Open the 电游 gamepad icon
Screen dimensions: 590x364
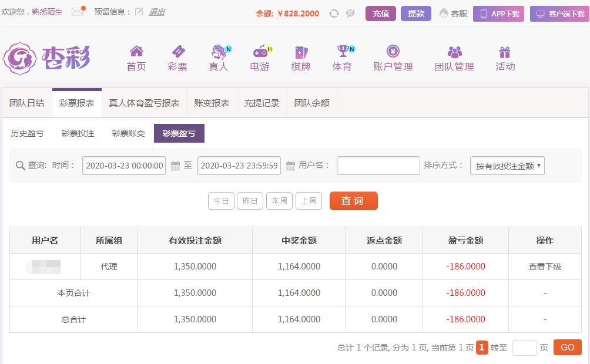[x=261, y=51]
